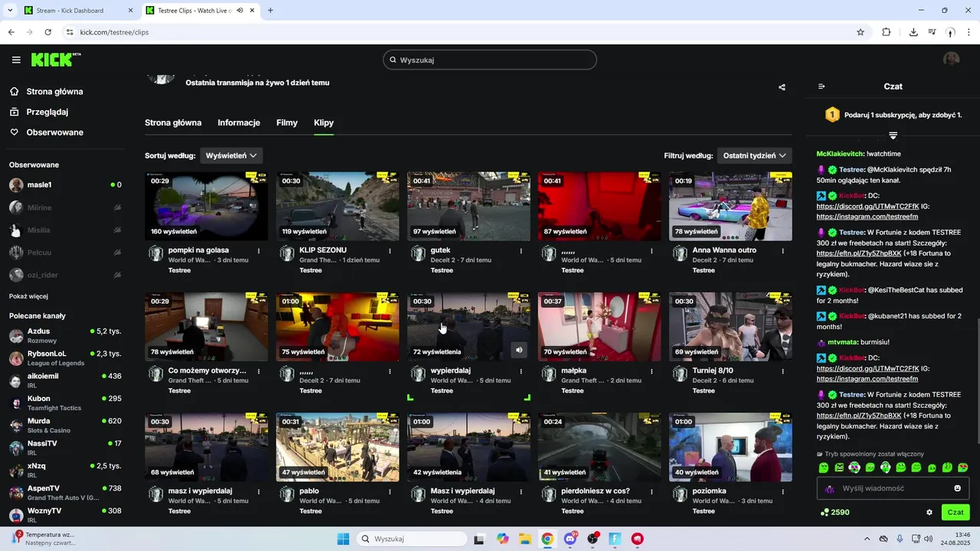This screenshot has height=551, width=980.
Task: Open the more options menu for Anna Wanna outro clip
Action: point(783,250)
